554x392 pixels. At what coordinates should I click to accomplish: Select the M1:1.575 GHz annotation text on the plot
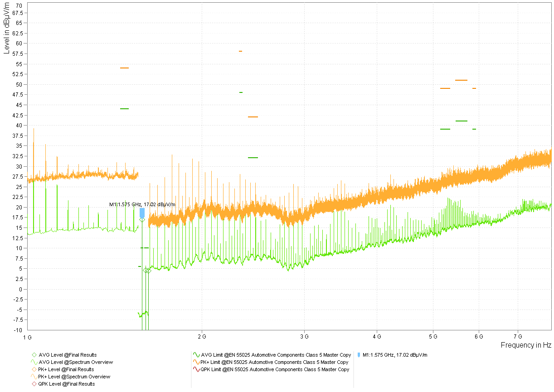click(142, 204)
